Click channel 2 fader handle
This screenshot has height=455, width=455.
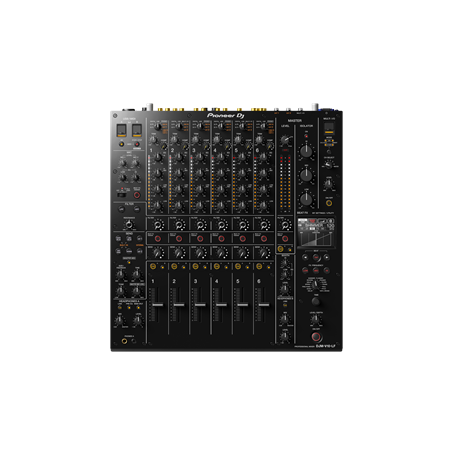pos(179,305)
